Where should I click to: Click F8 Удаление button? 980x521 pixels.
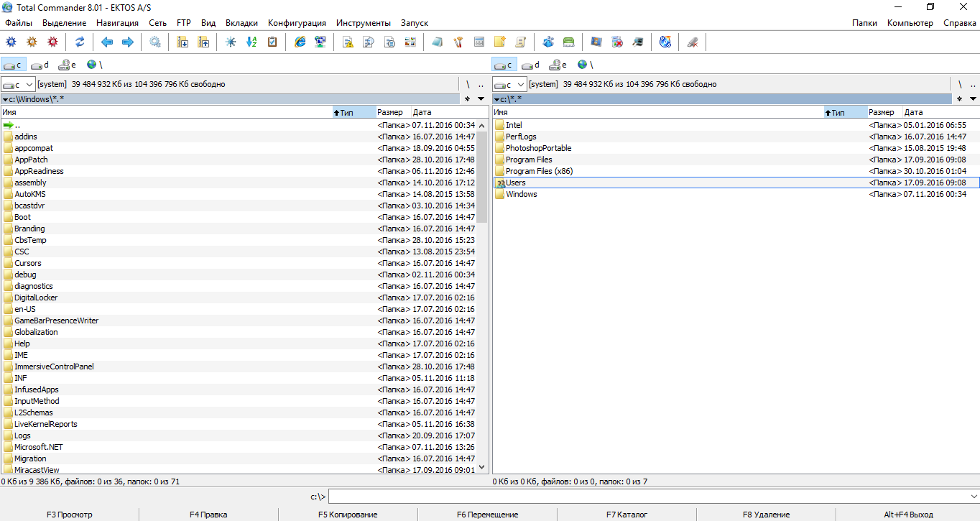click(766, 515)
